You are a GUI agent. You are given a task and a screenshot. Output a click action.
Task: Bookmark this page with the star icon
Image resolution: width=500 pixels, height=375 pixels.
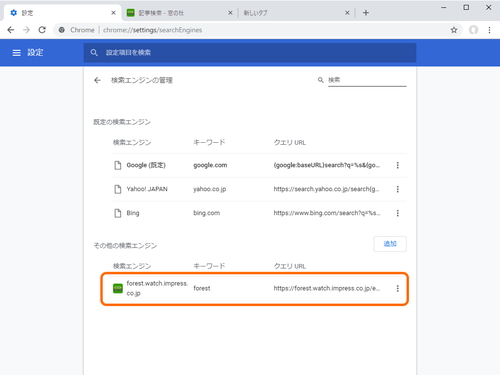tap(454, 30)
